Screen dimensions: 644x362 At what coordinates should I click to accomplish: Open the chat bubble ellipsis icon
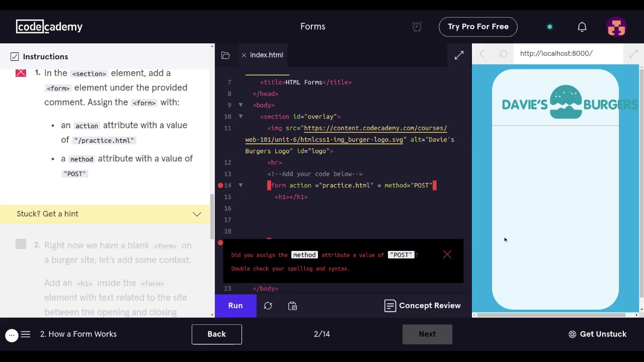coord(12,334)
